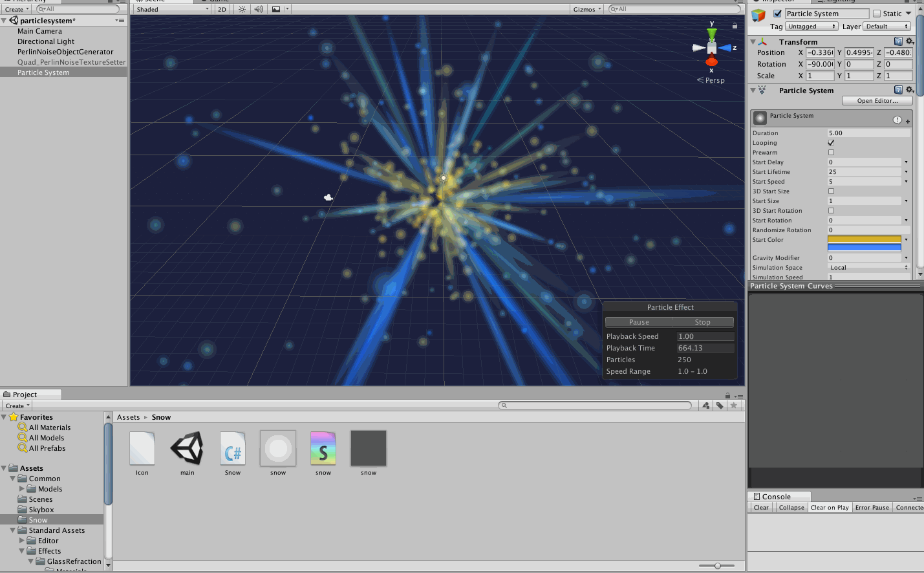Expand the Models folder in Project
This screenshot has height=573, width=924.
22,489
